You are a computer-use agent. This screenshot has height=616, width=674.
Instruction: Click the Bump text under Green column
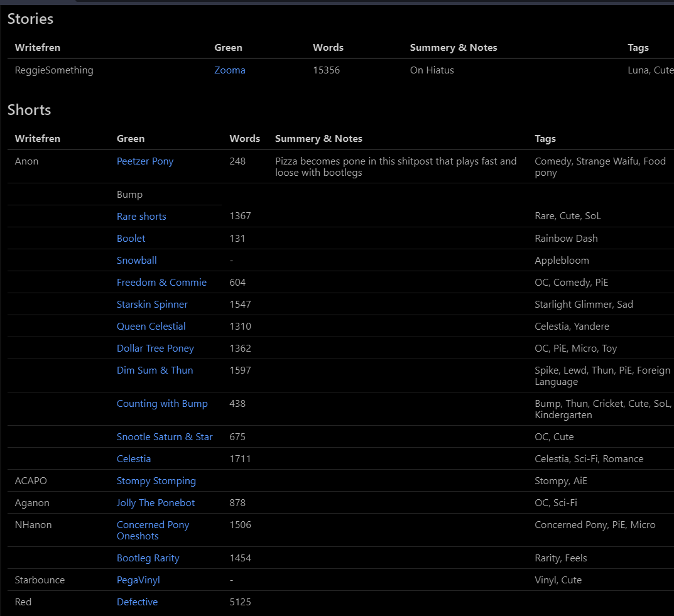(129, 194)
